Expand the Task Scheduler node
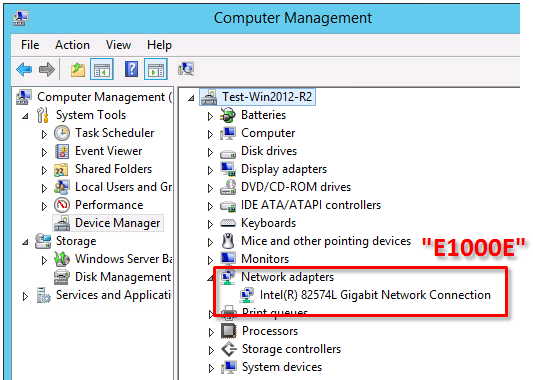The width and height of the screenshot is (533, 380). [x=44, y=134]
